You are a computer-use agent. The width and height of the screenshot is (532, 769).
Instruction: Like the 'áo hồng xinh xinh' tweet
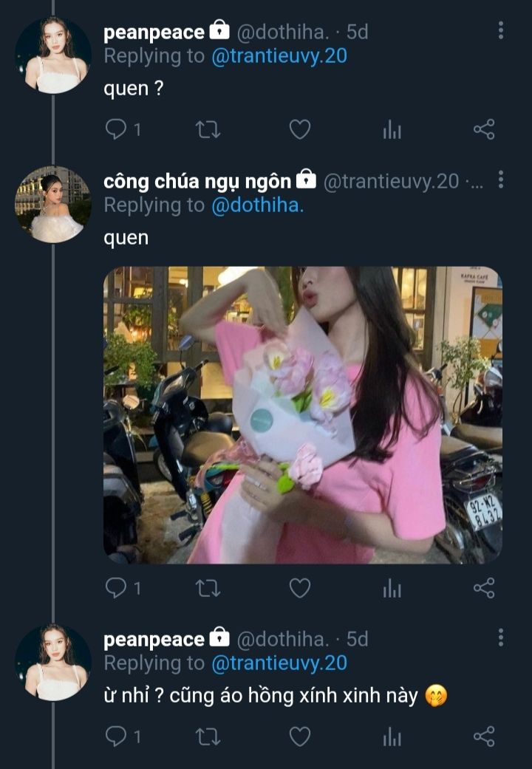point(299,736)
